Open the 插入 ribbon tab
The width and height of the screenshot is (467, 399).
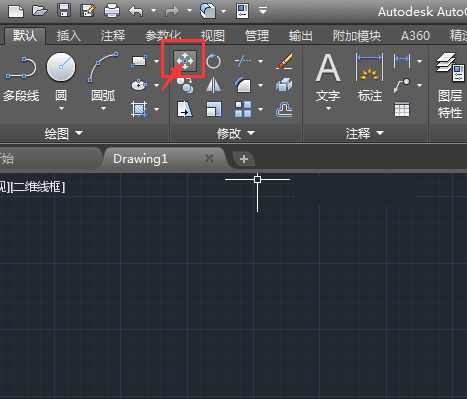pos(69,36)
